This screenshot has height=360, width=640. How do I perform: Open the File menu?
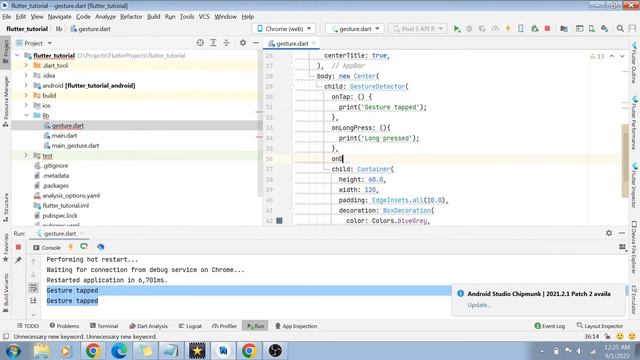coord(7,17)
